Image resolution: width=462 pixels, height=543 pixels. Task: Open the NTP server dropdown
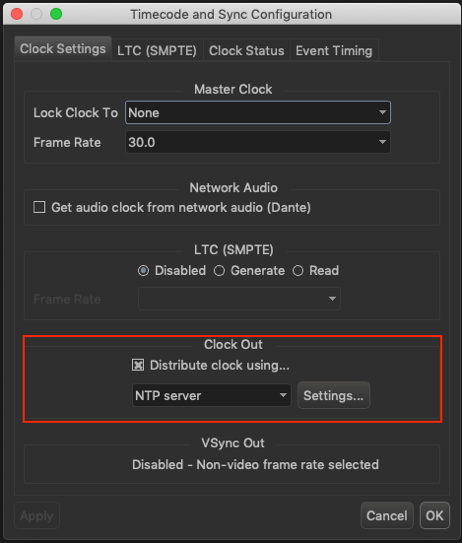click(x=211, y=395)
